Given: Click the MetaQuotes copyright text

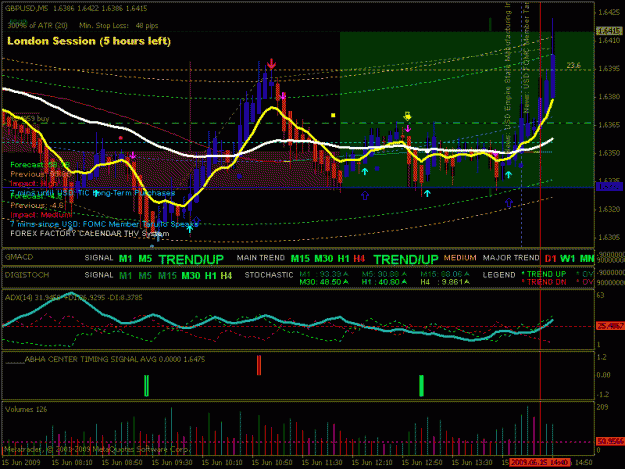Looking at the screenshot, I should 97,449.
